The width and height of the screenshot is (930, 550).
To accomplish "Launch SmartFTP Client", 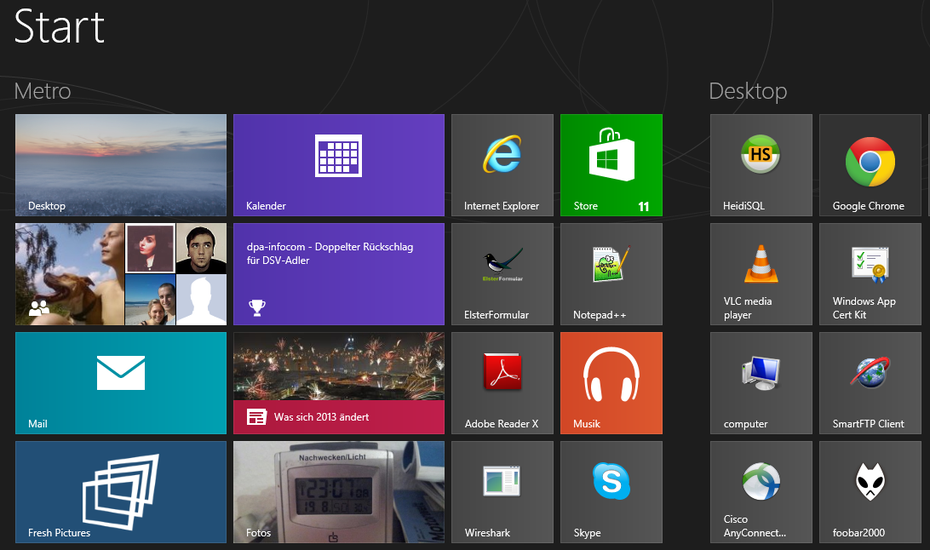I will point(870,383).
